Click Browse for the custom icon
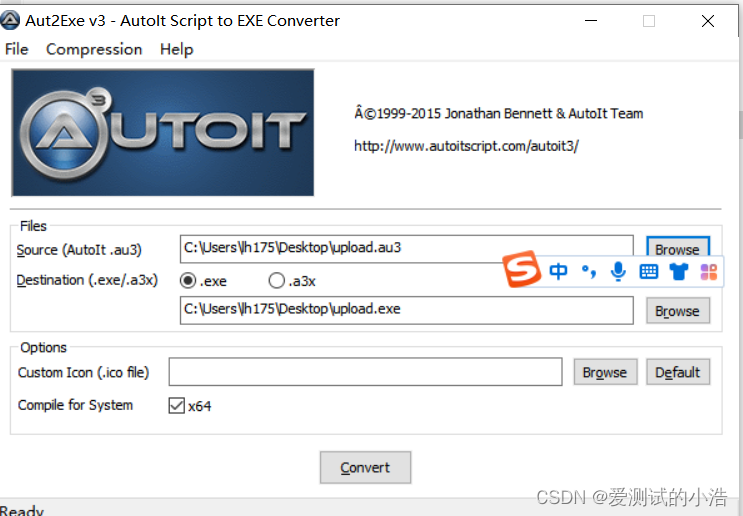This screenshot has width=743, height=516. click(x=605, y=372)
